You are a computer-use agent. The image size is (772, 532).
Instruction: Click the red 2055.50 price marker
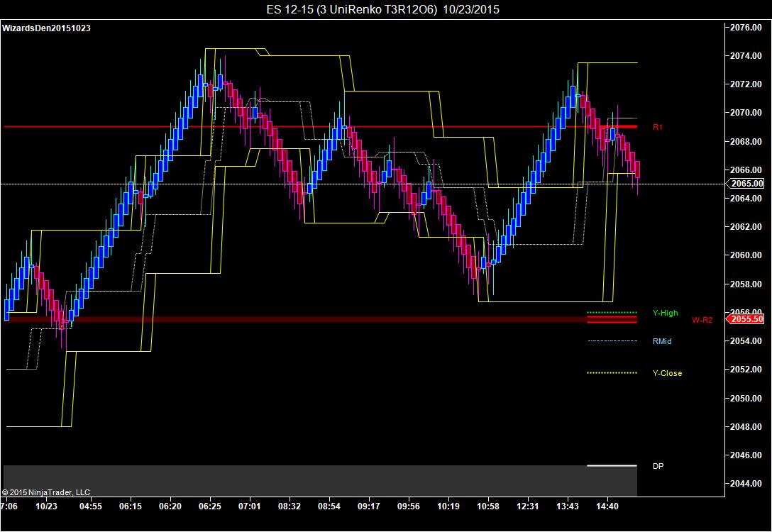[746, 319]
